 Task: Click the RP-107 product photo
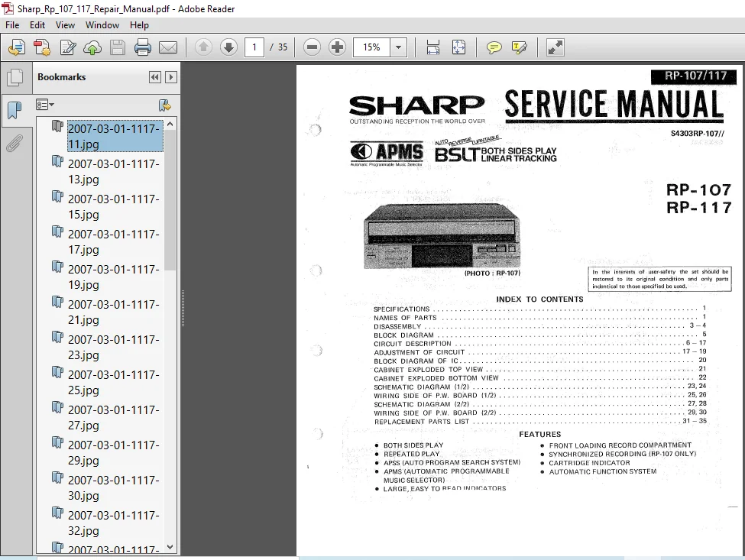click(x=442, y=236)
